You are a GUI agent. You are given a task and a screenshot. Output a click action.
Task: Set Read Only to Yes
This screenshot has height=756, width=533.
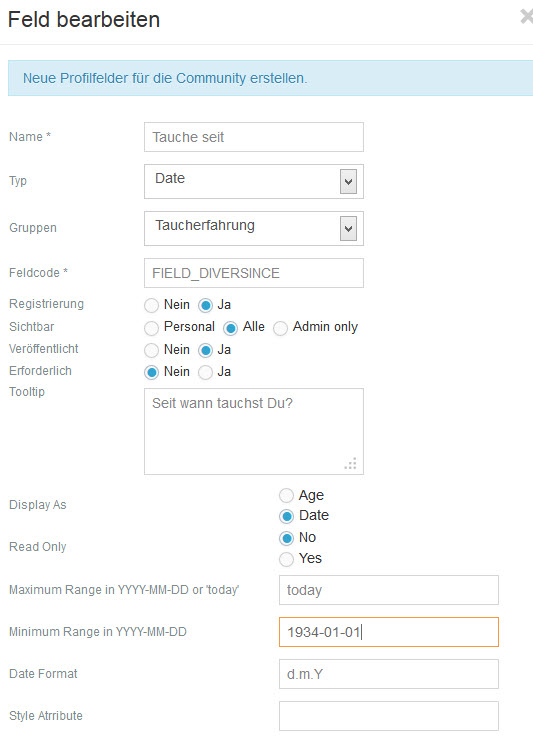[x=287, y=559]
